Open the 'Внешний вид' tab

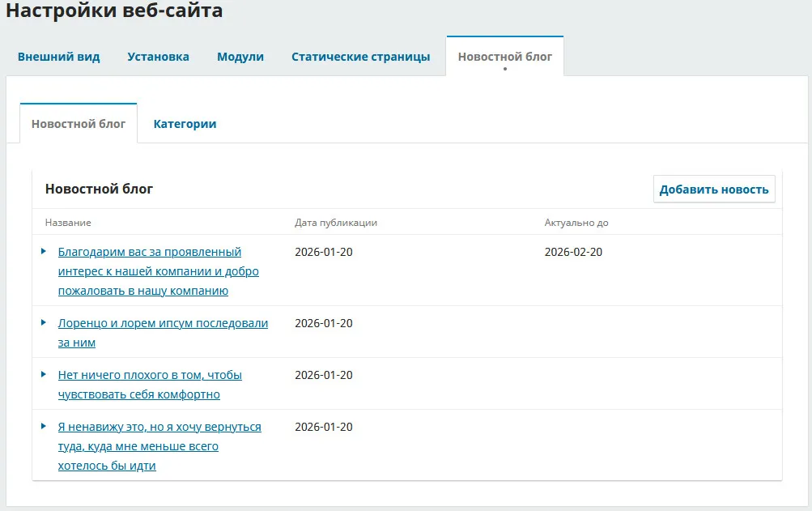pos(59,57)
